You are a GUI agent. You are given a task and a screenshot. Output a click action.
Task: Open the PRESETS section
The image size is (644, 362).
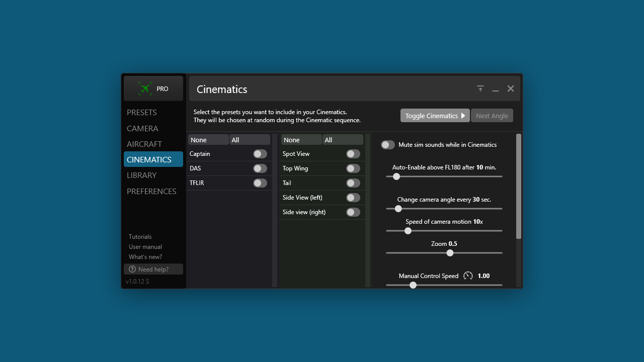coord(142,113)
